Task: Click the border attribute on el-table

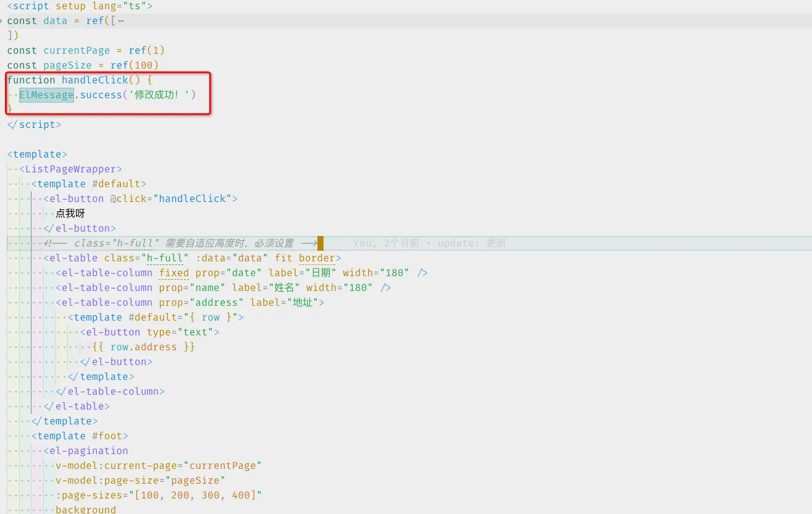Action: [x=317, y=258]
